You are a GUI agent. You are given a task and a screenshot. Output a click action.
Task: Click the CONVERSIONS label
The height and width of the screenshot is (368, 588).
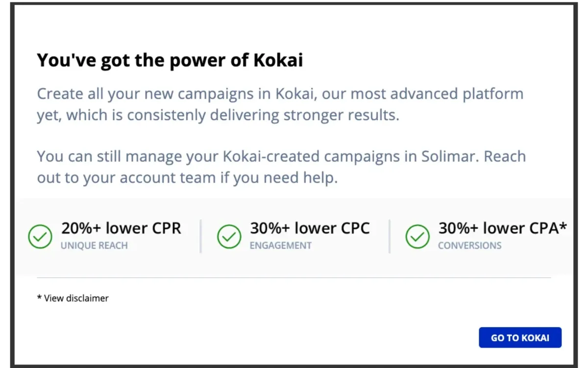coord(469,245)
